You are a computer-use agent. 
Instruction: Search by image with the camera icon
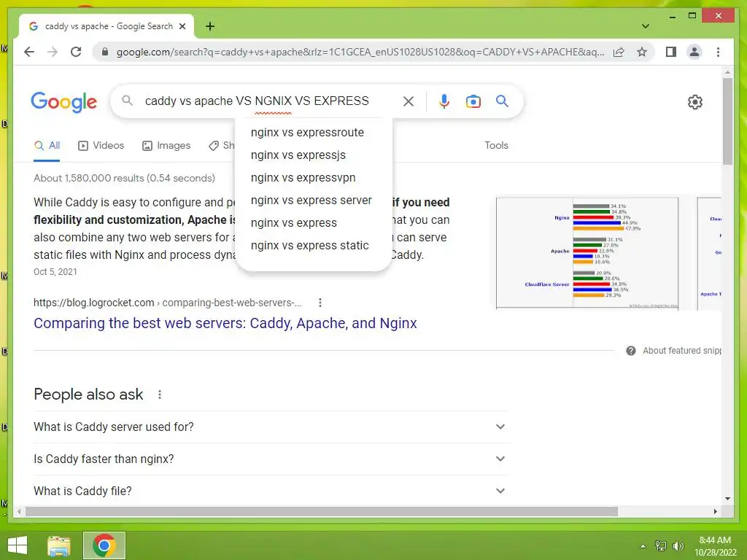(x=473, y=101)
